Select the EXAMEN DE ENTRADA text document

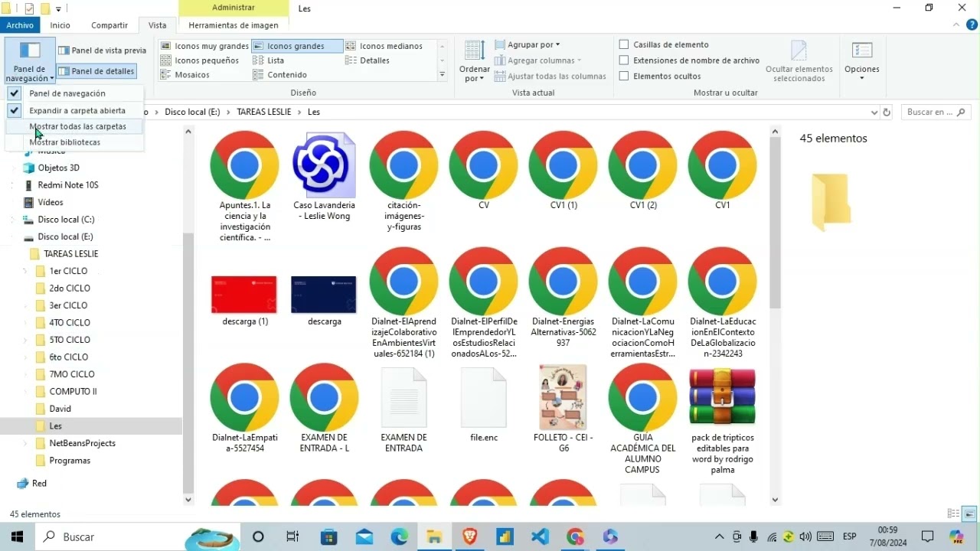coord(403,398)
